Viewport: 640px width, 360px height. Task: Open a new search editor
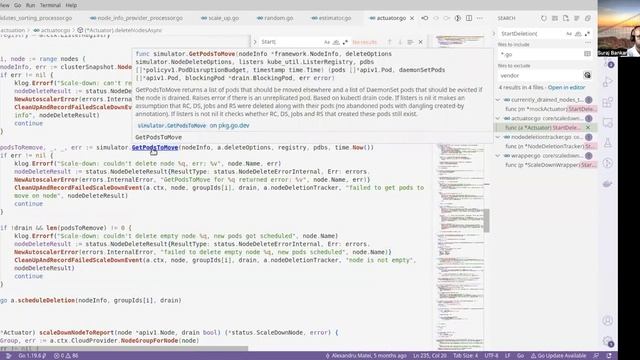(x=566, y=18)
